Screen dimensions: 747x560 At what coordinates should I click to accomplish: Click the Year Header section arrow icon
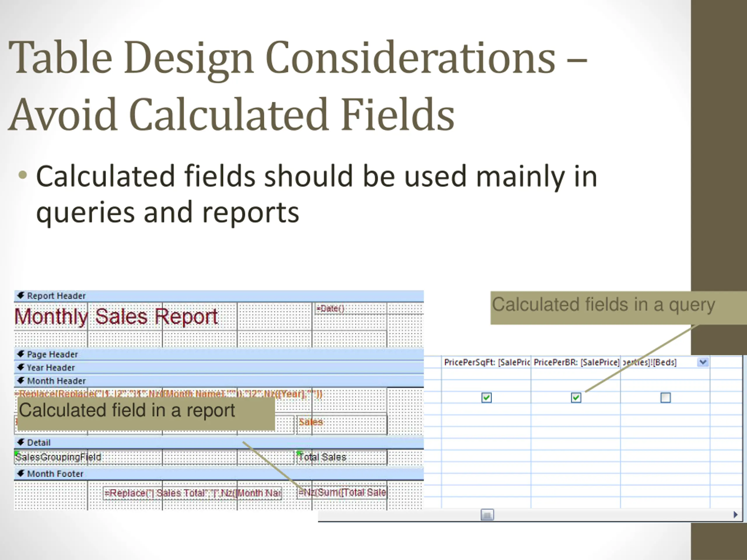tap(21, 367)
